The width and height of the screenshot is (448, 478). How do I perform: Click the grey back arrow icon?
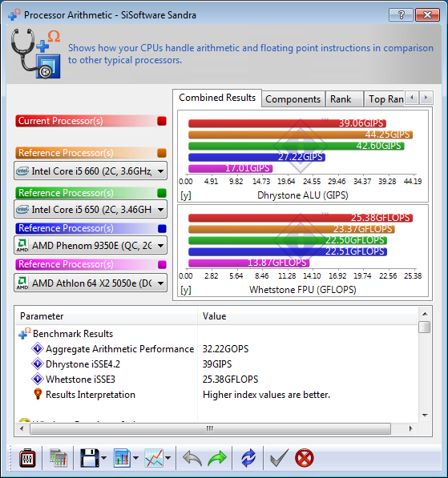[x=192, y=459]
